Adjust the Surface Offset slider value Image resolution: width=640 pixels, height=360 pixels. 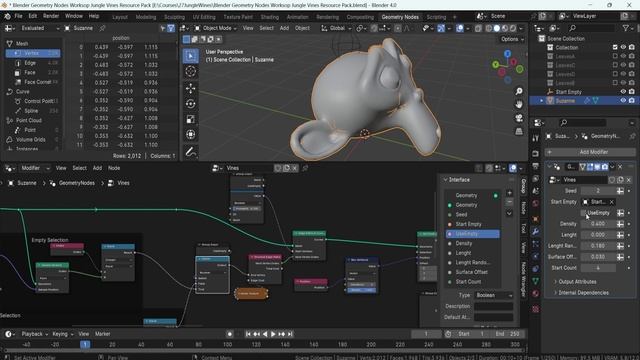coord(598,257)
